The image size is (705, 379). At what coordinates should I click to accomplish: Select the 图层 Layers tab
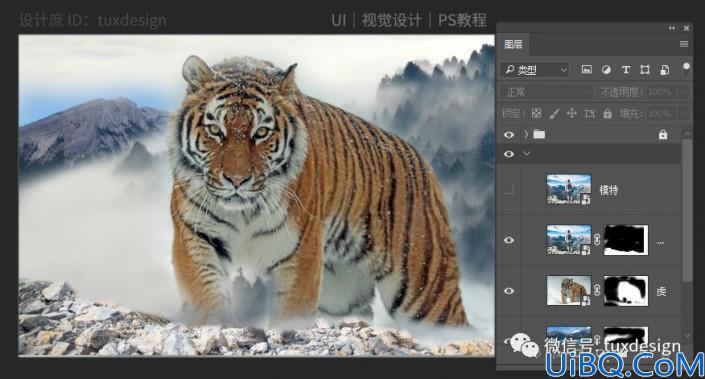point(513,44)
